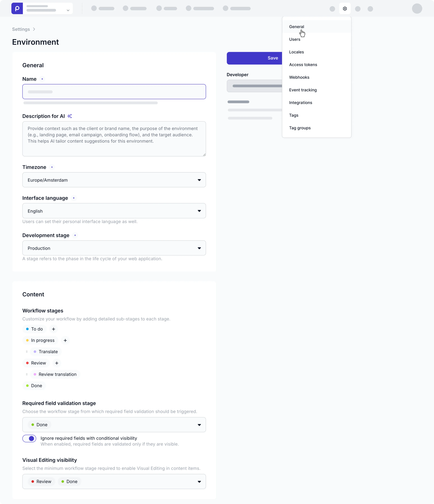Screen dimensions: 434x504
Task: Click the settings gear icon
Action: pyautogui.click(x=345, y=9)
